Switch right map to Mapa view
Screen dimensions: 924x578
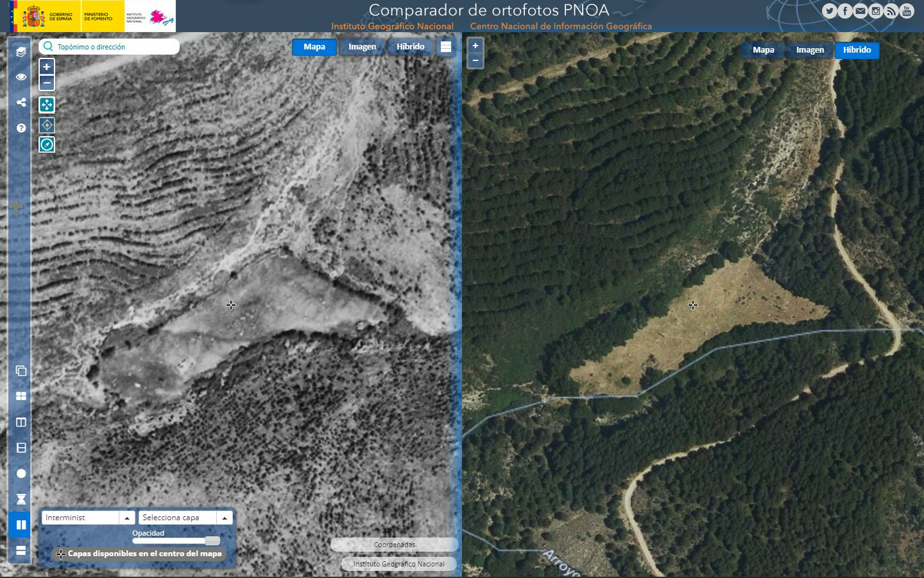click(764, 50)
